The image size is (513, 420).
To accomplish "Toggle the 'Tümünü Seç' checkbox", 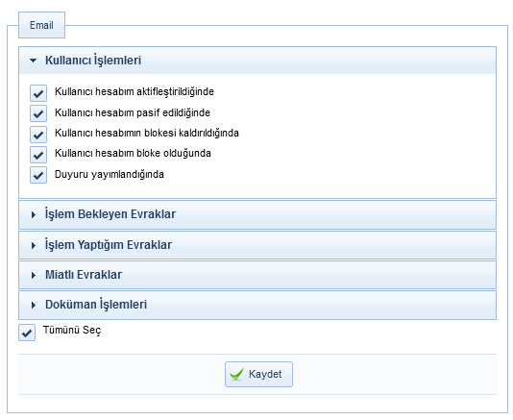I will coord(27,333).
